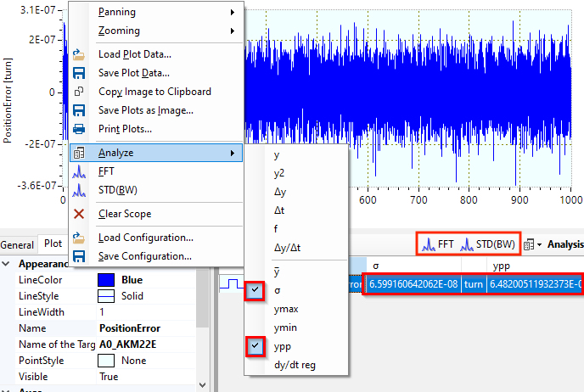Click the Blue LineColor swatch
Image resolution: width=584 pixels, height=392 pixels.
(x=106, y=280)
